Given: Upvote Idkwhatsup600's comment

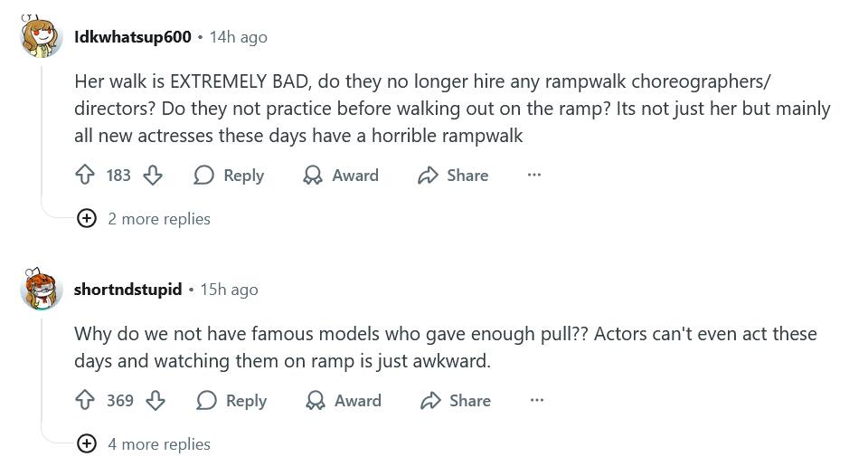Looking at the screenshot, I should (x=86, y=176).
